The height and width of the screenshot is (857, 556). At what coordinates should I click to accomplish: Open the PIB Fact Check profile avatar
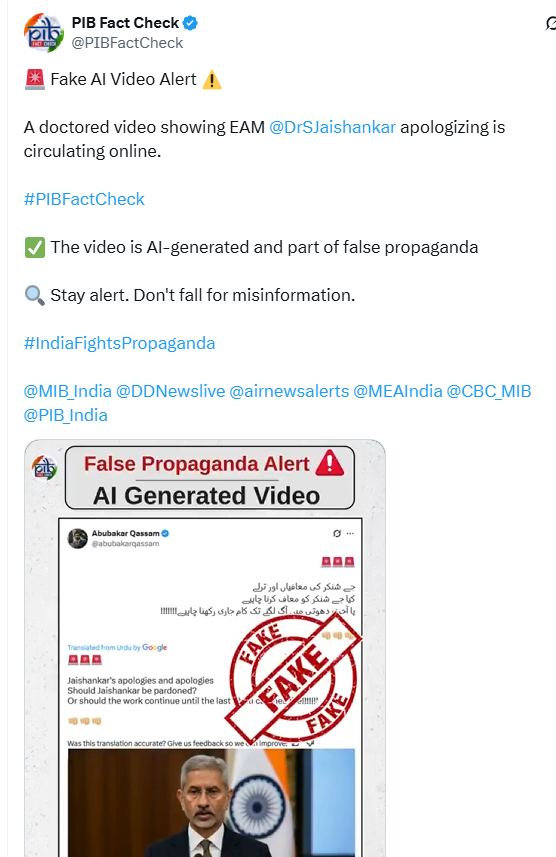(x=44, y=33)
